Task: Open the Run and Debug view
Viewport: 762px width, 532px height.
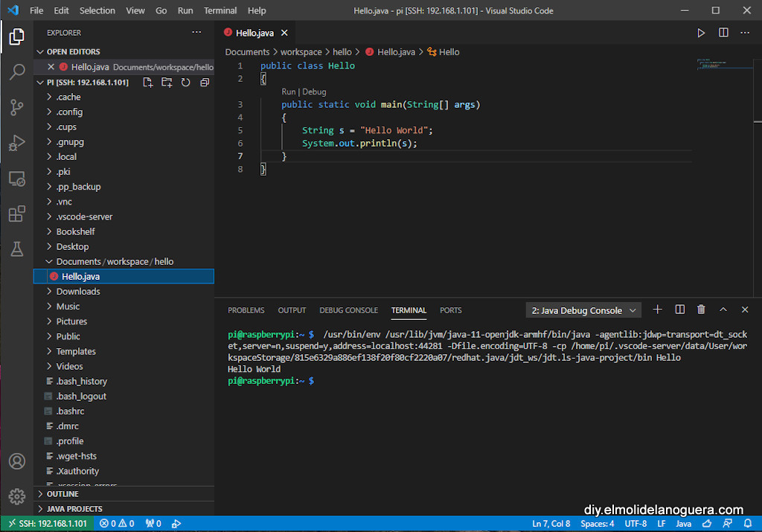Action: 16,143
